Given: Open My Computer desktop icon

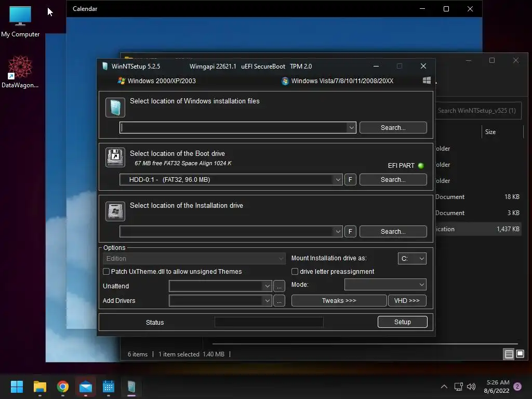Looking at the screenshot, I should point(20,22).
